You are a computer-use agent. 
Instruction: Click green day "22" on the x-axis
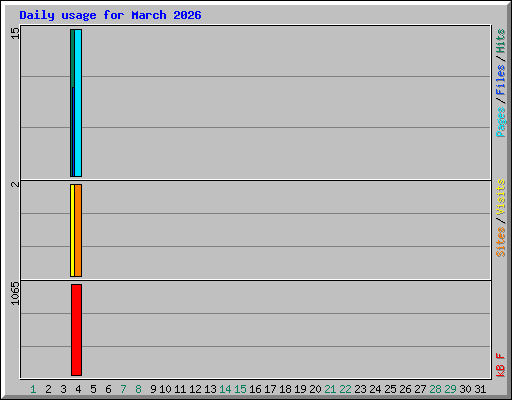point(345,389)
